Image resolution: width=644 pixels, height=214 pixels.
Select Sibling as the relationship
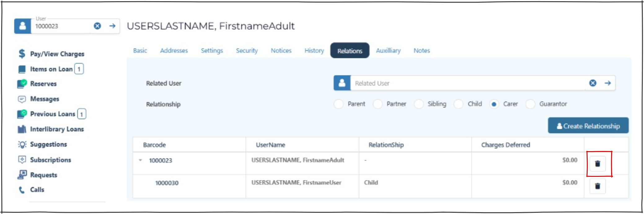click(419, 104)
